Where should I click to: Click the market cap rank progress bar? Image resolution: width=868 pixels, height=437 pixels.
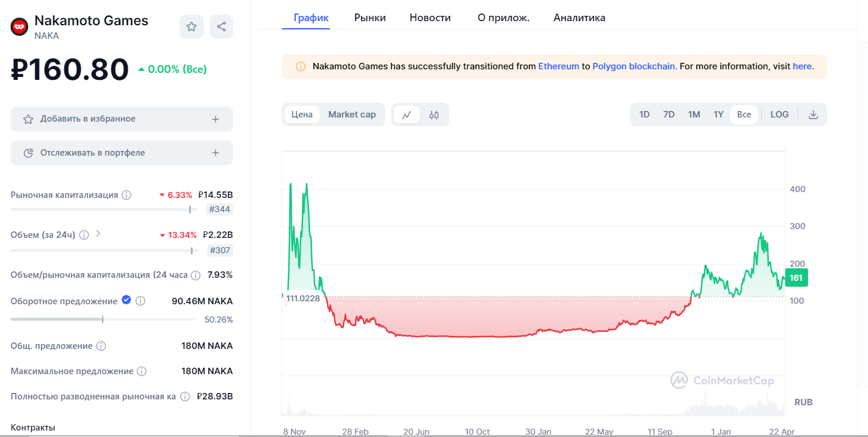(104, 209)
